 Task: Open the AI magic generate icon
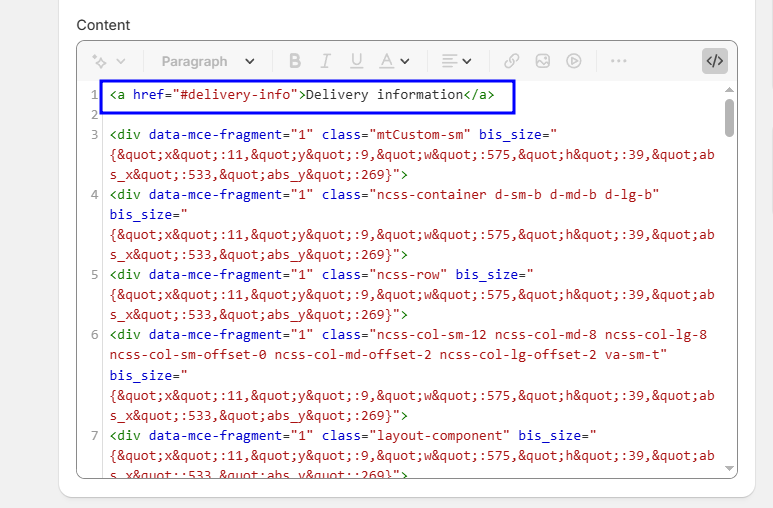click(99, 61)
